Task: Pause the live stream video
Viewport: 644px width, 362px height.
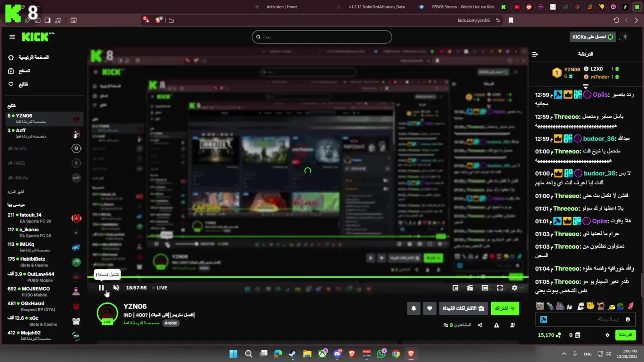Action: [x=101, y=288]
